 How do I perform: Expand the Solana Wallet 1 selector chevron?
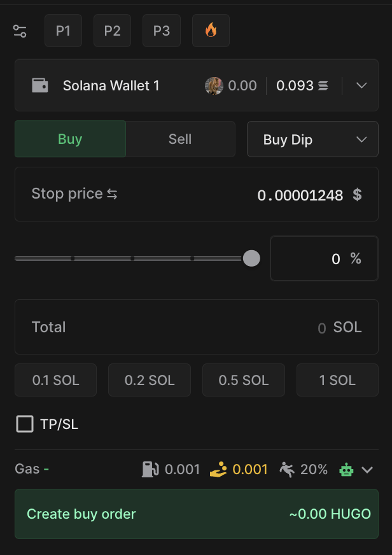(x=361, y=85)
